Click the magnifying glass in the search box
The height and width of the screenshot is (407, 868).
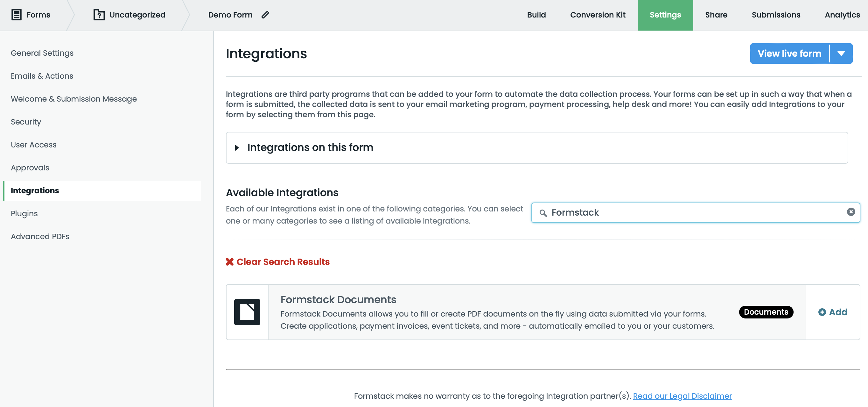point(543,213)
